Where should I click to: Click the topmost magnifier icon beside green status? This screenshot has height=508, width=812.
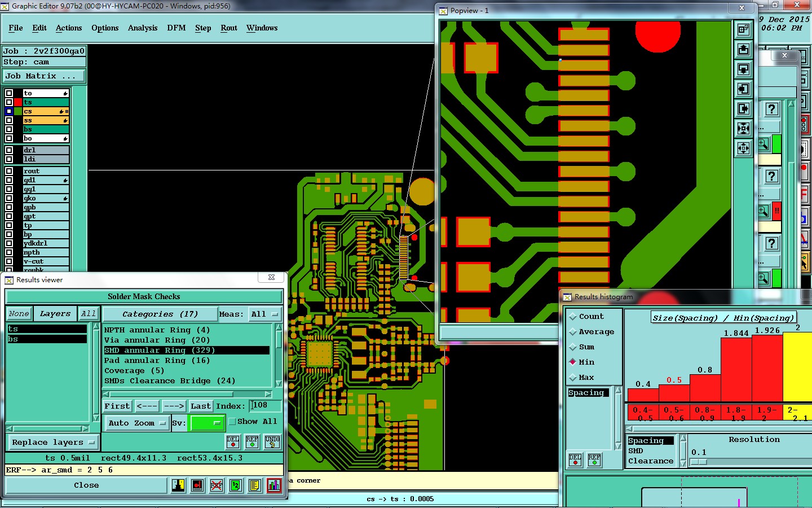pos(763,144)
